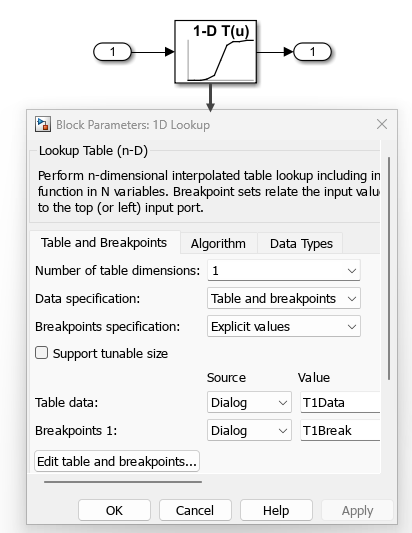Click the Value column header

pos(314,378)
